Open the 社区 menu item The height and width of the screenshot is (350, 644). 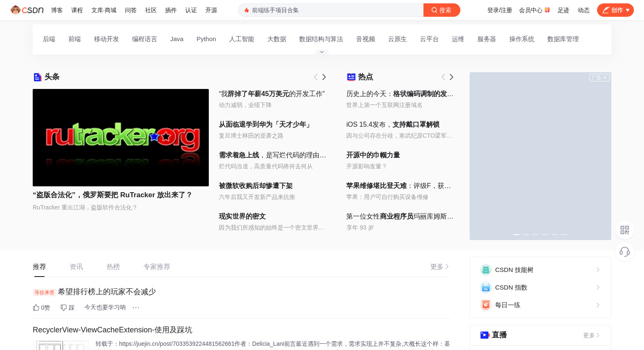point(151,10)
